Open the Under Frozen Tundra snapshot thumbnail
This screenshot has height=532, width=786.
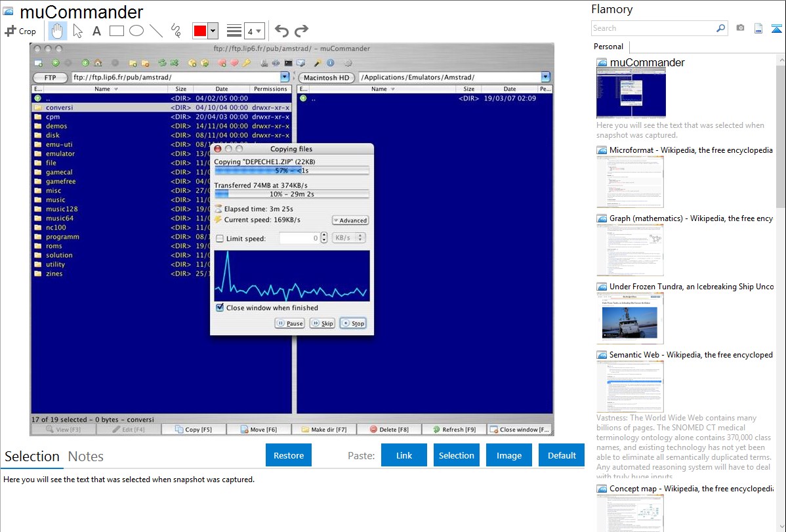[630, 318]
